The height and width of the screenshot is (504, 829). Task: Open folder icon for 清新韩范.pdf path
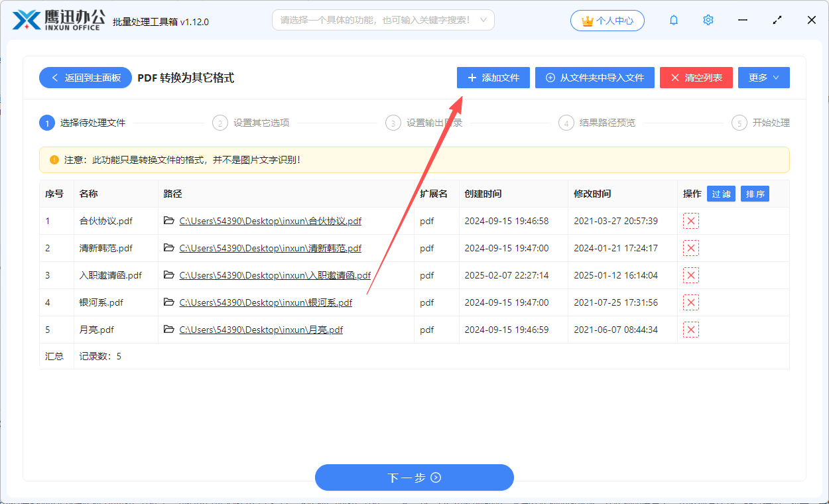tap(169, 248)
